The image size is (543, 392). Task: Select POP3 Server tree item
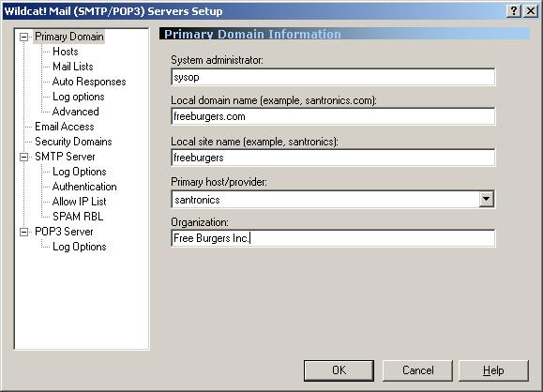point(64,232)
